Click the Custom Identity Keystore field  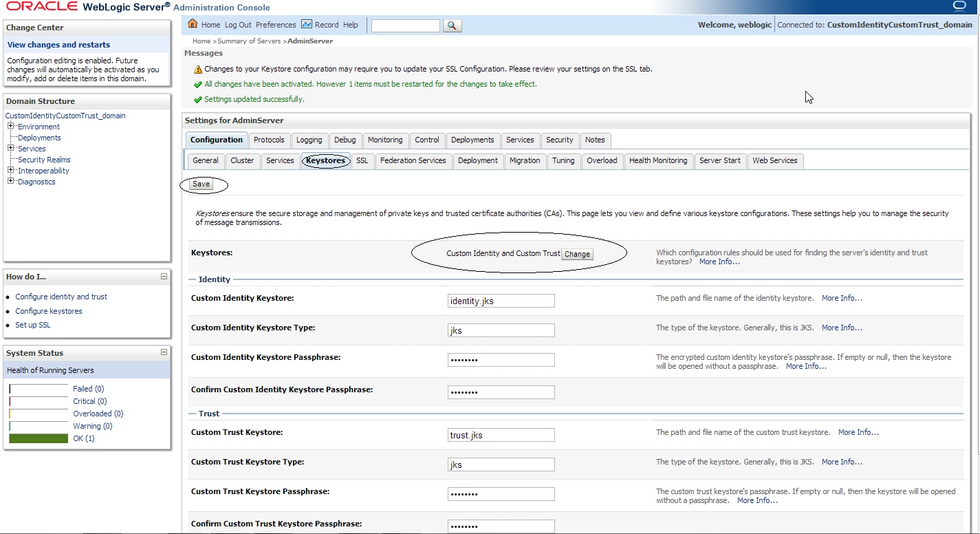[501, 301]
